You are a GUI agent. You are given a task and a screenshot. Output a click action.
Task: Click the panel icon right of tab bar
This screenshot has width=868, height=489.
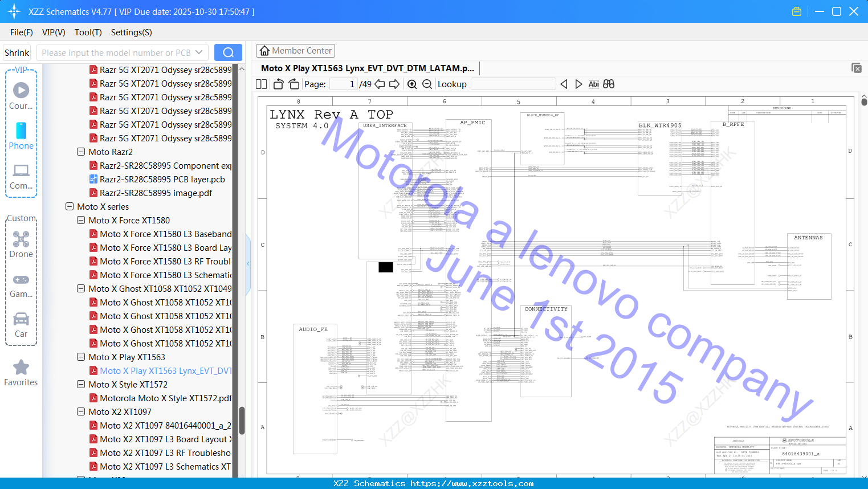pos(857,68)
